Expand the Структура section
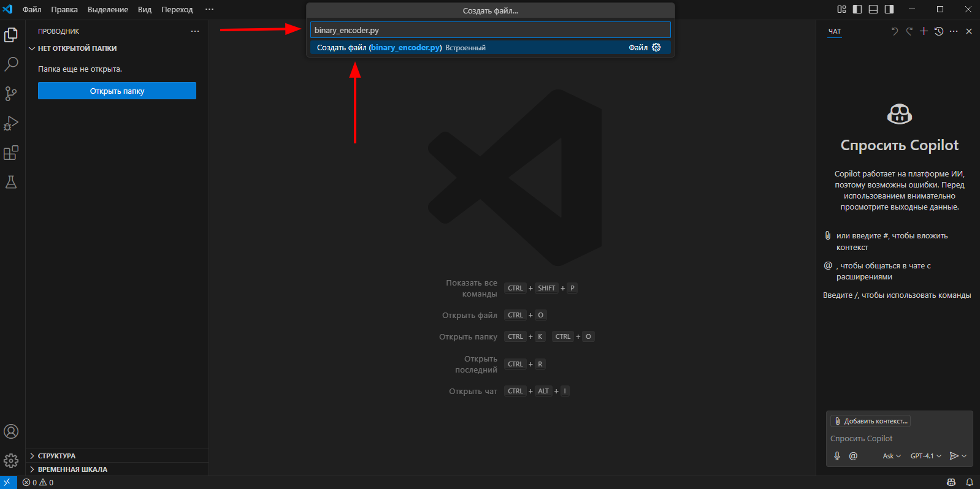 tap(56, 456)
